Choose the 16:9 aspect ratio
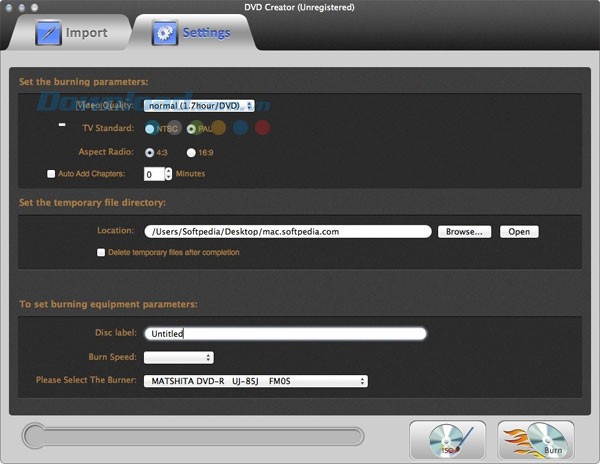 191,153
